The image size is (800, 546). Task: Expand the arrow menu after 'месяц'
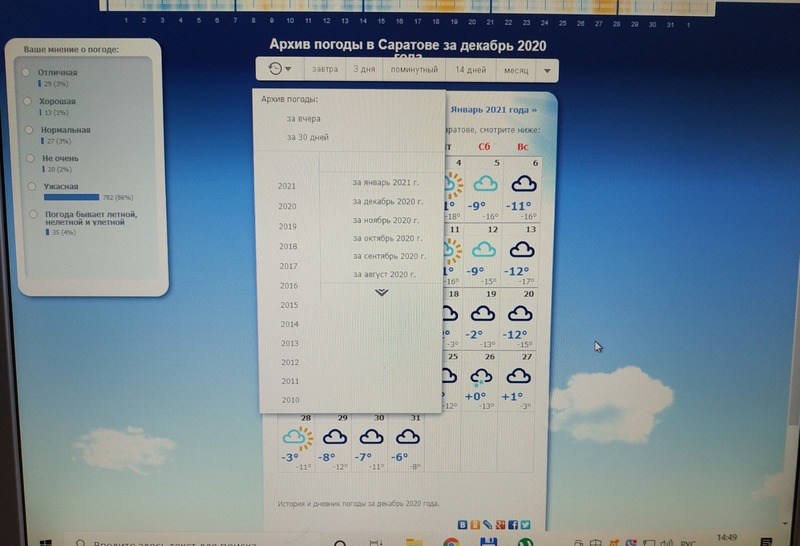547,70
